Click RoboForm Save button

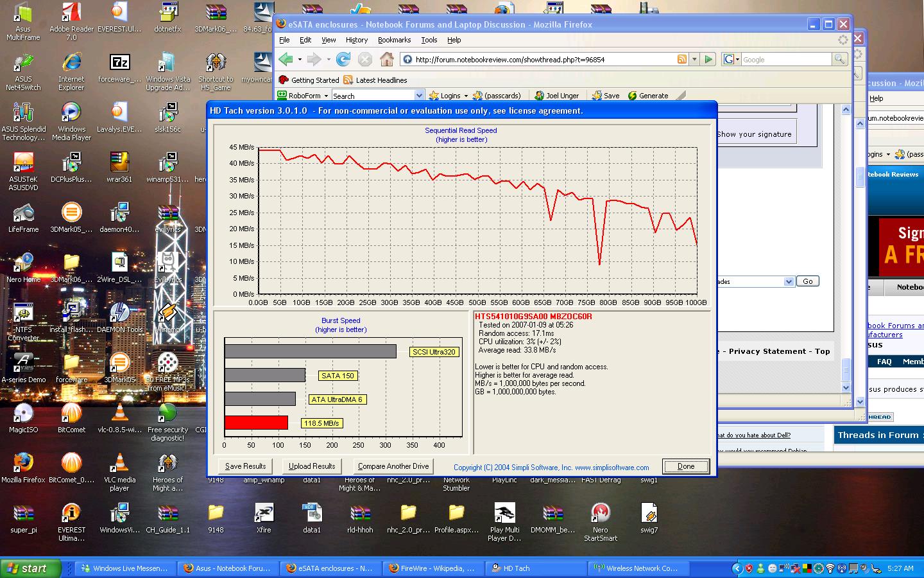[x=606, y=96]
